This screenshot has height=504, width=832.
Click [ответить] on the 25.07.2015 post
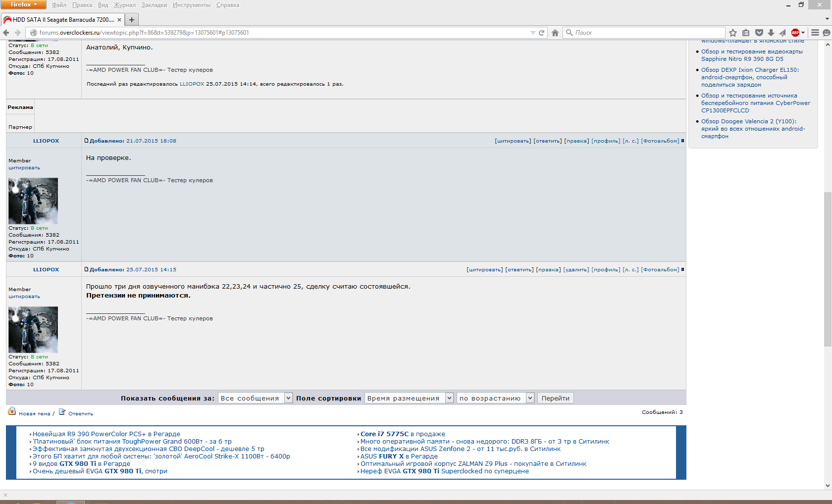[520, 270]
